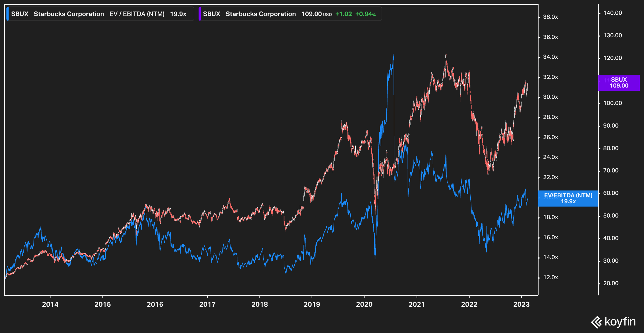Click the 28.0x value on the multiple axis
The image size is (644, 333).
550,117
